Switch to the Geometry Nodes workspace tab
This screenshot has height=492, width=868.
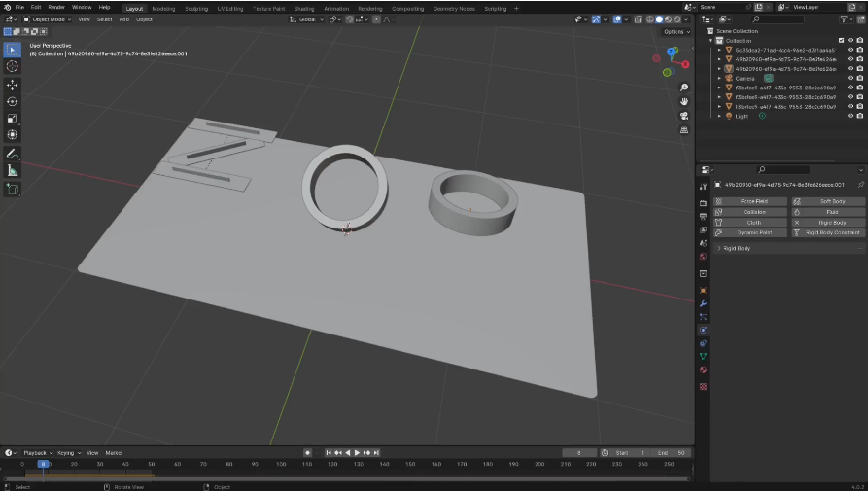[454, 9]
